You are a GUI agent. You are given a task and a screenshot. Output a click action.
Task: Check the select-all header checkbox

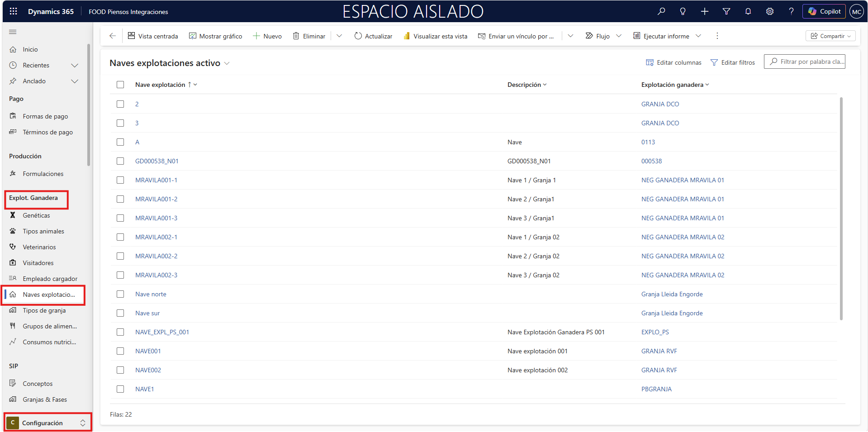click(120, 85)
